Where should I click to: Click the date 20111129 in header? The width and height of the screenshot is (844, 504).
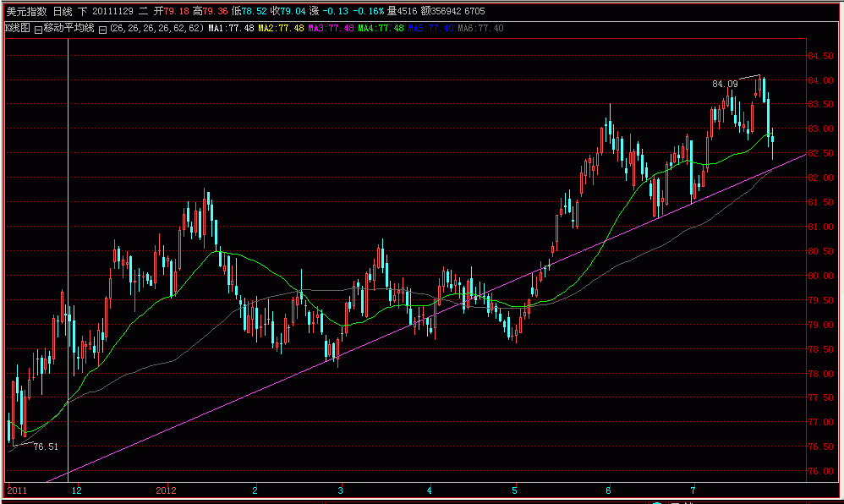112,11
